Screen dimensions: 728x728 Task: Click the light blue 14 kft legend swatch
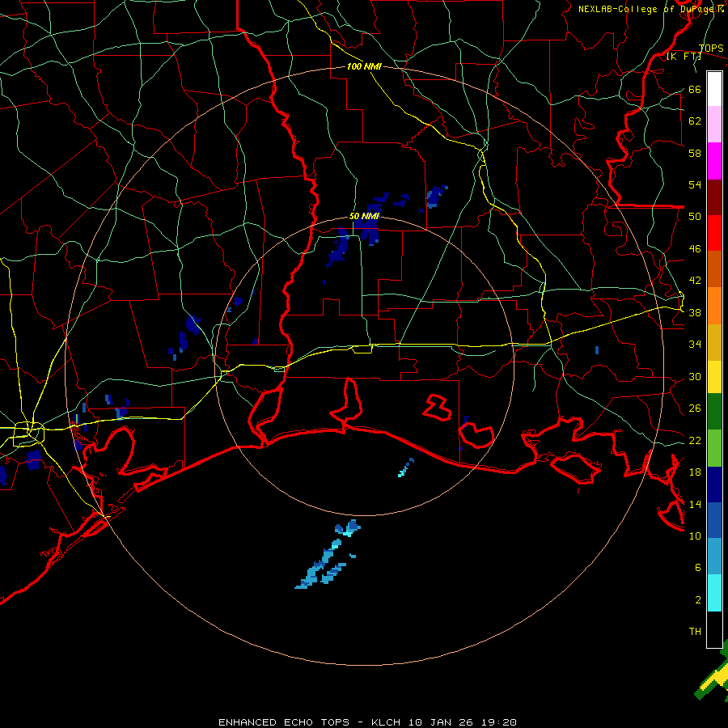714,557
